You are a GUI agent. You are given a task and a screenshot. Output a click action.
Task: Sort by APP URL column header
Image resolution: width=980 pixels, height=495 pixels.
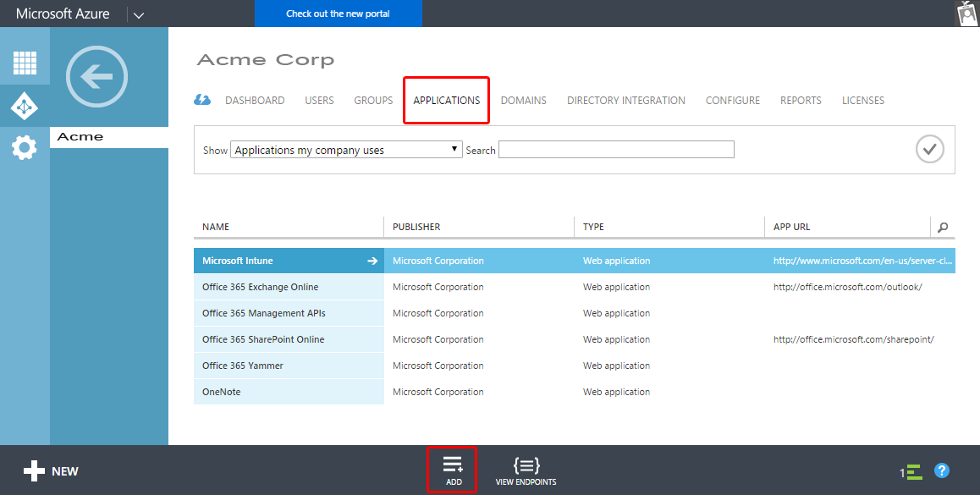792,227
